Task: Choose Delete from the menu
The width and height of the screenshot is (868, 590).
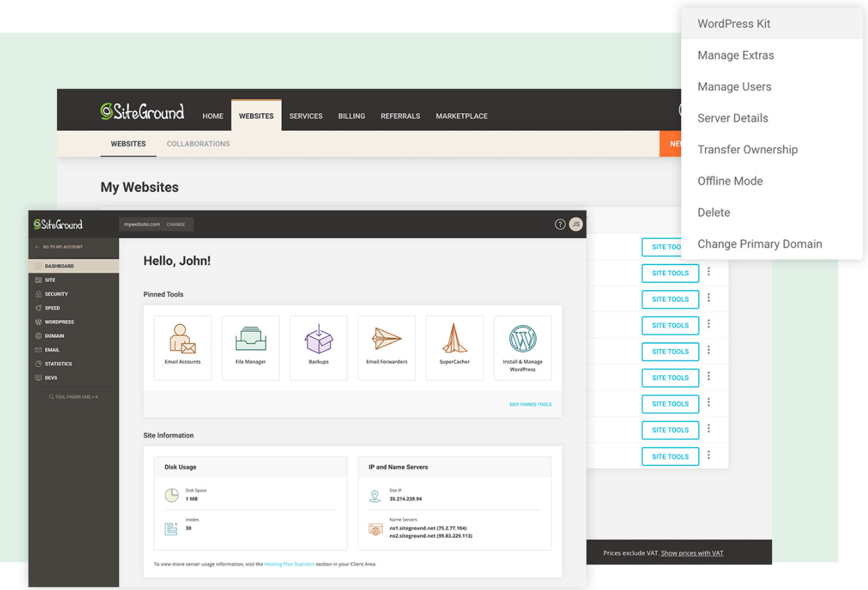Action: [772, 212]
